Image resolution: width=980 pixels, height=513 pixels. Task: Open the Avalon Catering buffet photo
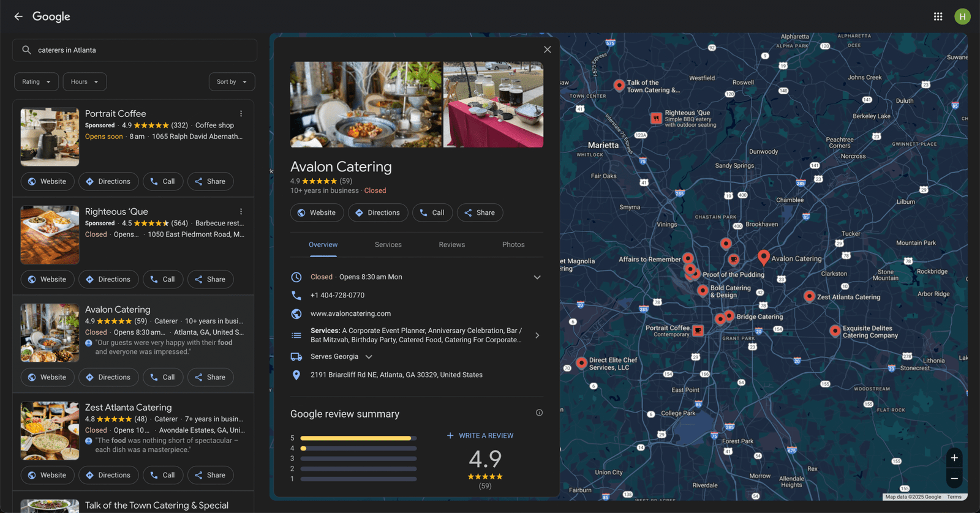click(366, 104)
